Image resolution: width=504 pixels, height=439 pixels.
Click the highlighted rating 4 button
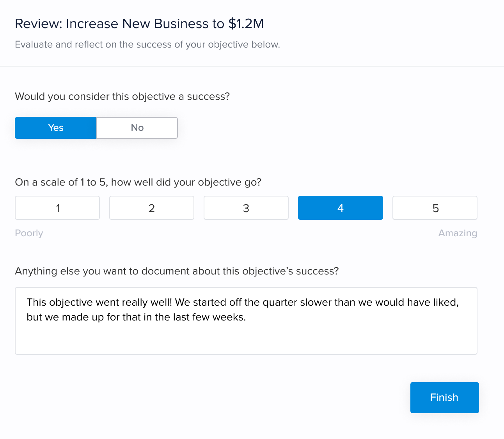click(x=341, y=208)
